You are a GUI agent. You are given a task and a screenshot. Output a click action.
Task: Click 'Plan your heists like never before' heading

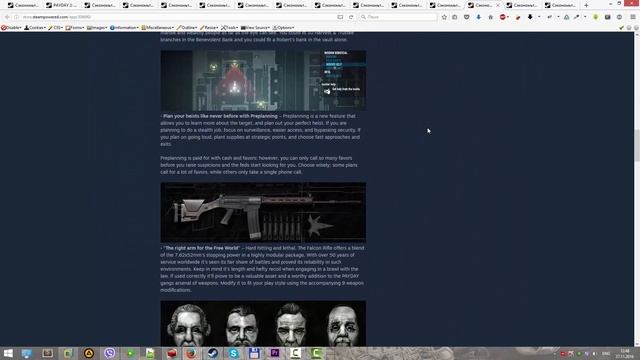pyautogui.click(x=220, y=116)
